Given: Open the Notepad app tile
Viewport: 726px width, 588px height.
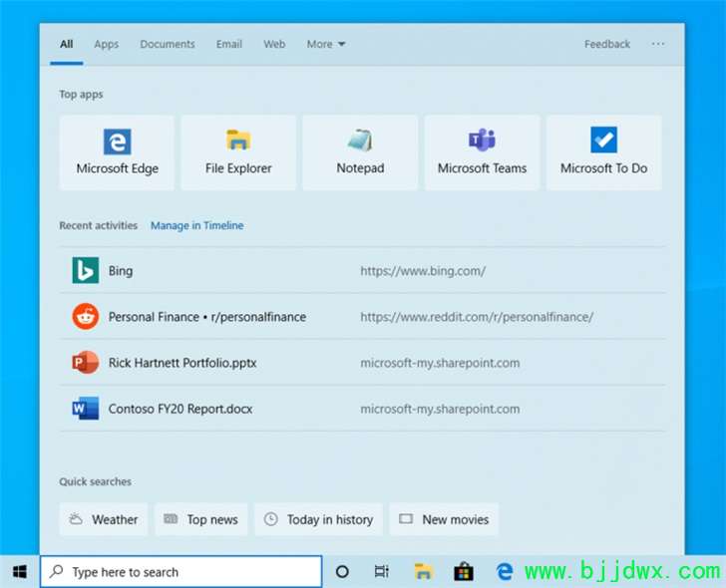Looking at the screenshot, I should (x=360, y=152).
